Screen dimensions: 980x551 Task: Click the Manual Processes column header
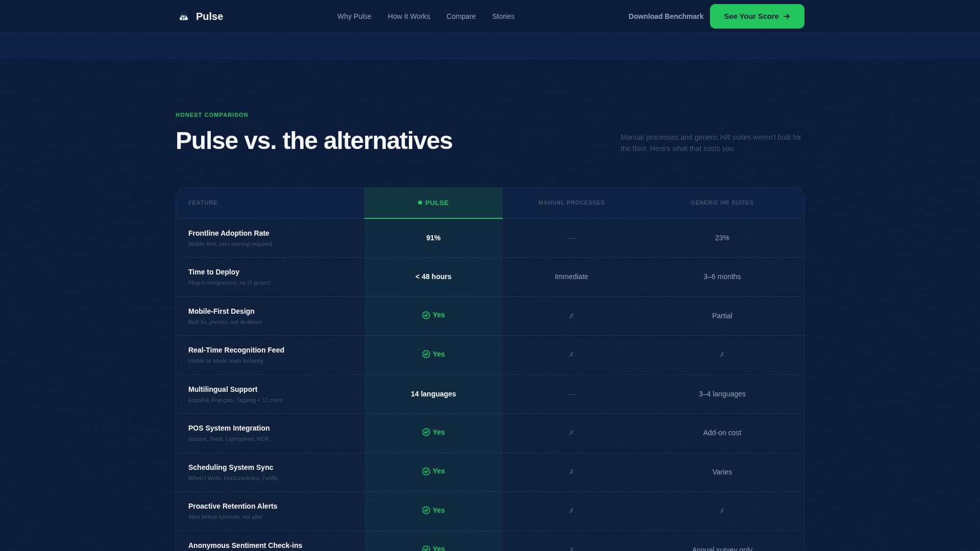point(571,203)
